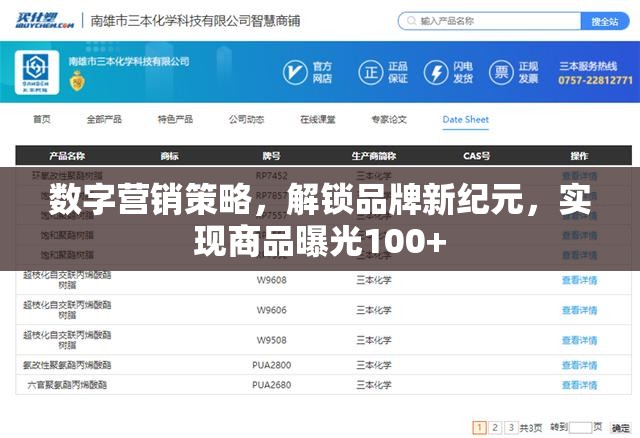
Task: Click the 搜全站 search button
Action: click(x=605, y=21)
